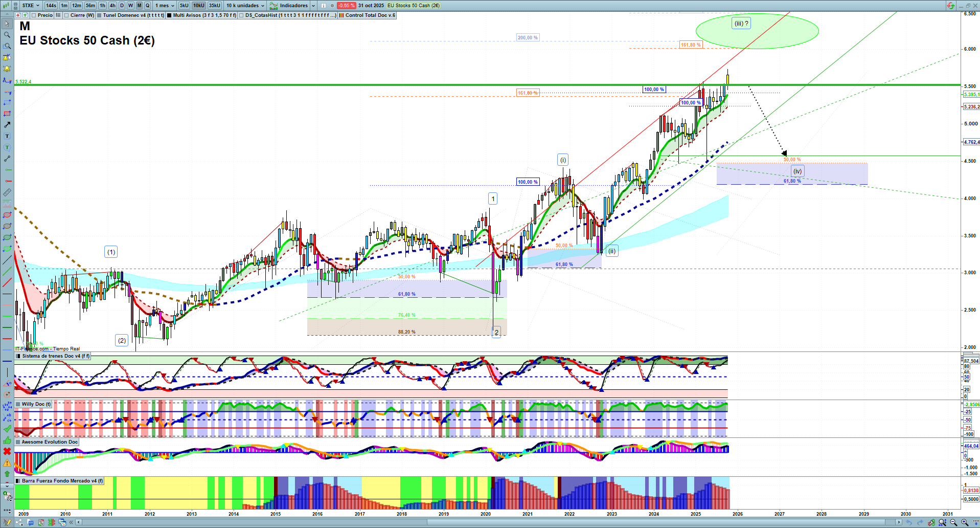
Task: Toggle the Cierre (W) checkbox
Action: pyautogui.click(x=66, y=15)
